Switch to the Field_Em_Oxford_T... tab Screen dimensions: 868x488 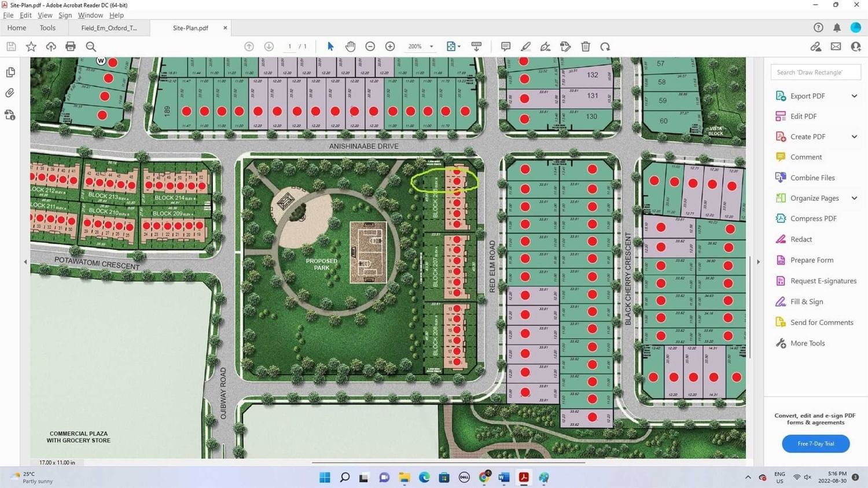109,28
